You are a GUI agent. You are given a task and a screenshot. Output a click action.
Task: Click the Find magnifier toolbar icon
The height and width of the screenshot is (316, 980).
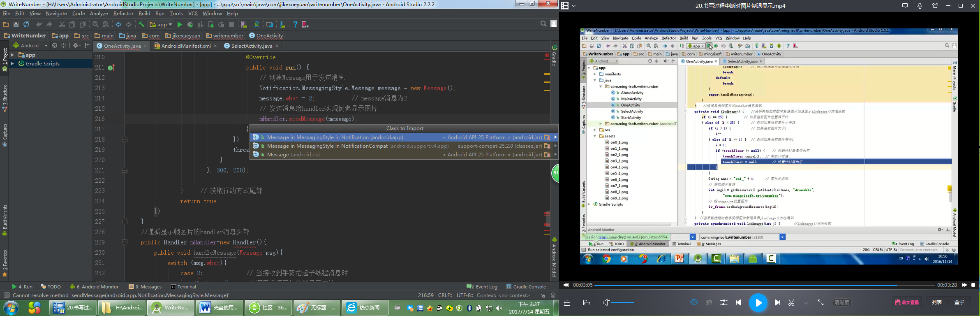pos(95,25)
